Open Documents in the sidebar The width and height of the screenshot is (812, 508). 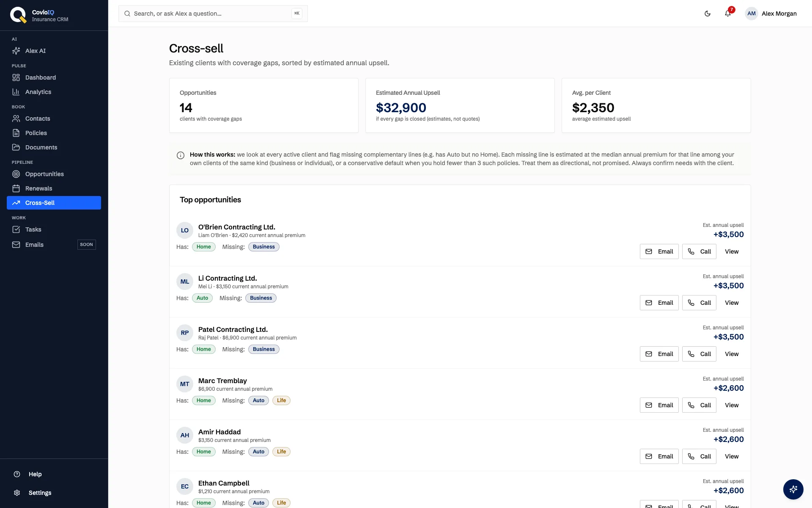54,147
